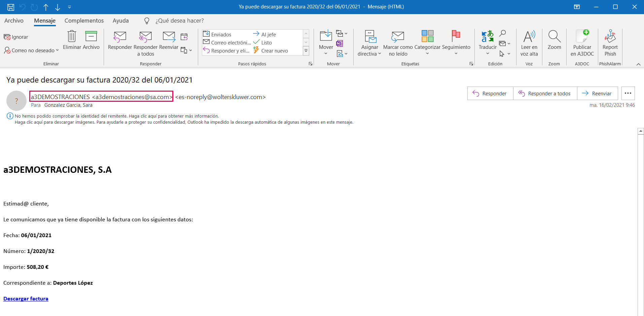
Task: Collapse the ribbon with chevron
Action: (x=638, y=64)
